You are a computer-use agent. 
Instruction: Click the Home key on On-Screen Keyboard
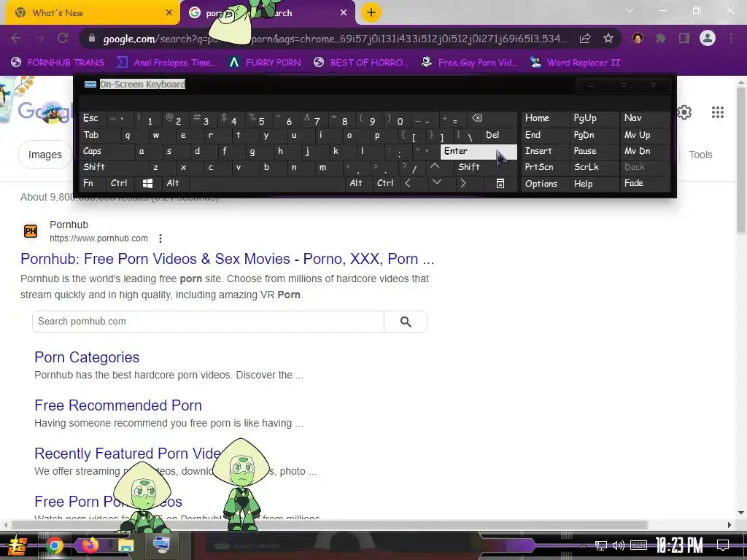pyautogui.click(x=546, y=118)
